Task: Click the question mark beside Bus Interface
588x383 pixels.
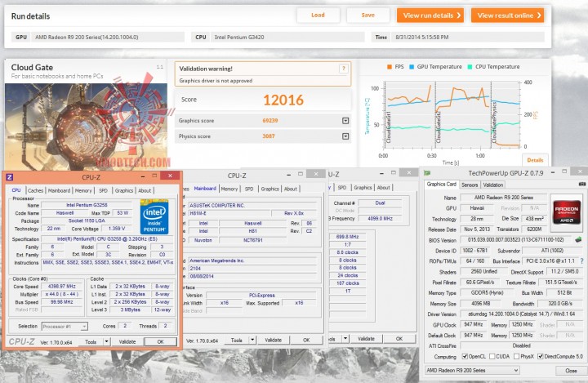Action: (x=581, y=261)
